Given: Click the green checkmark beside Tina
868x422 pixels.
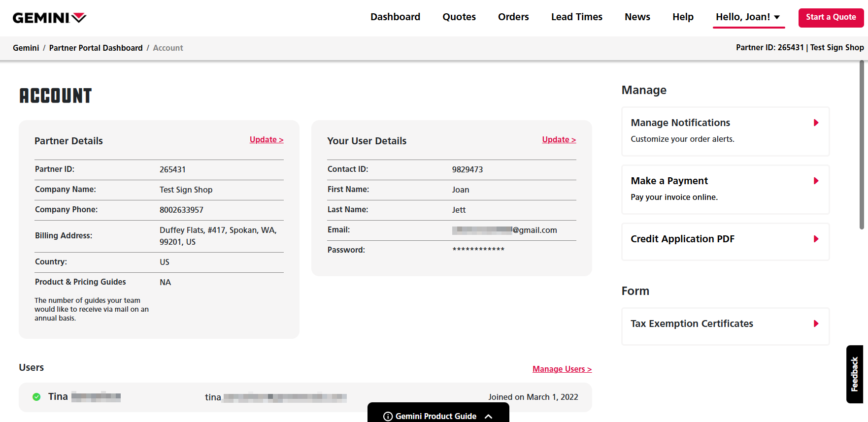Looking at the screenshot, I should (36, 397).
